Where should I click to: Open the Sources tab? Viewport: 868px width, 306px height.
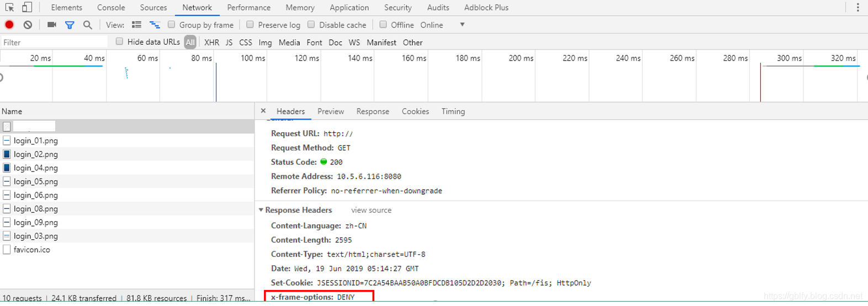(x=154, y=8)
